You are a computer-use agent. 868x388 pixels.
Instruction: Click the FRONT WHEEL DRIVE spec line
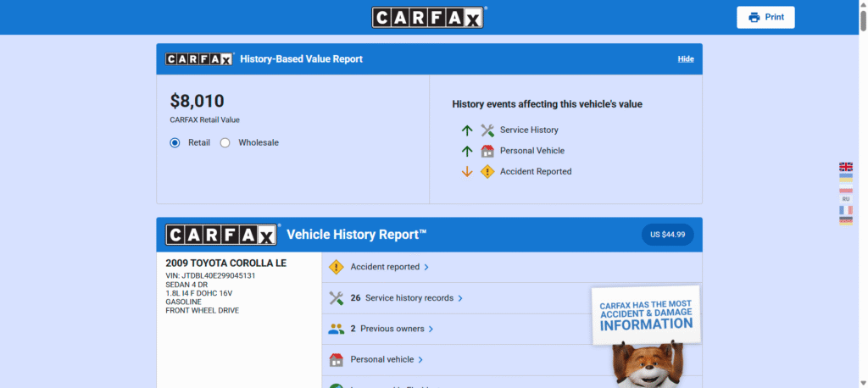pos(203,311)
